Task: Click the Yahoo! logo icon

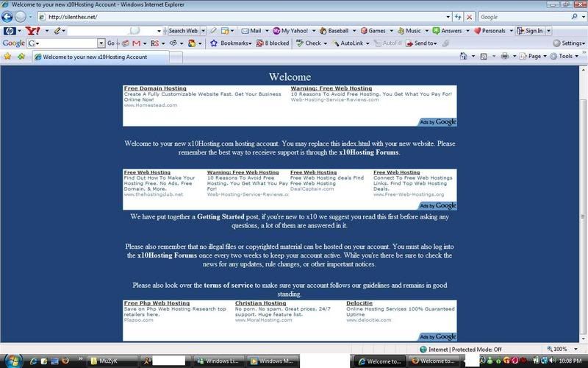Action: coord(32,31)
